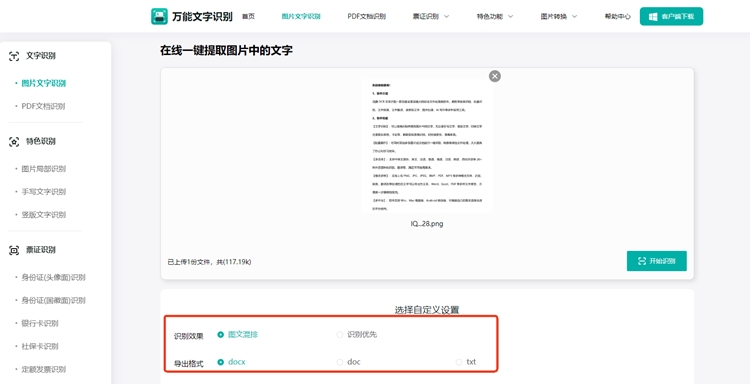
Task: Open 手写文字识别 in the sidebar
Action: (x=44, y=192)
